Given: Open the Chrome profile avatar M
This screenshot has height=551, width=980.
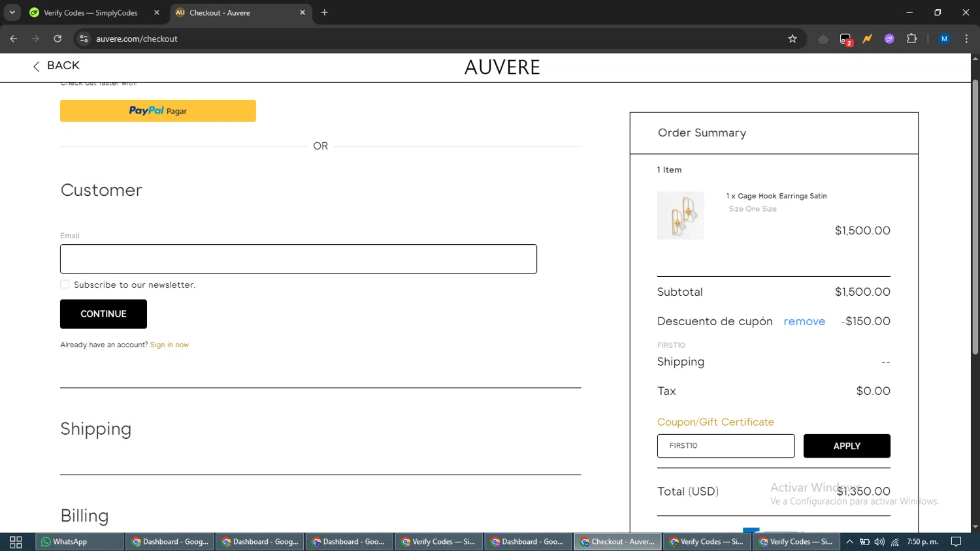Looking at the screenshot, I should click(944, 39).
